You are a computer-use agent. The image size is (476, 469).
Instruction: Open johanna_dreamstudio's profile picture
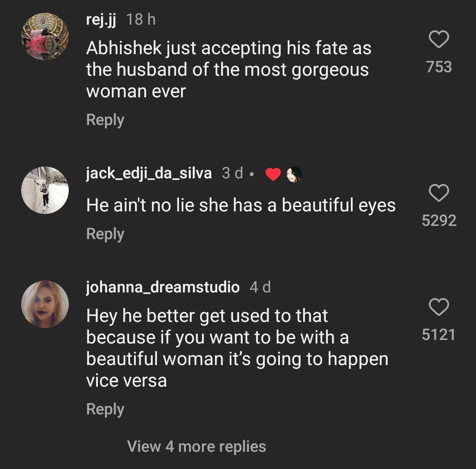click(45, 304)
